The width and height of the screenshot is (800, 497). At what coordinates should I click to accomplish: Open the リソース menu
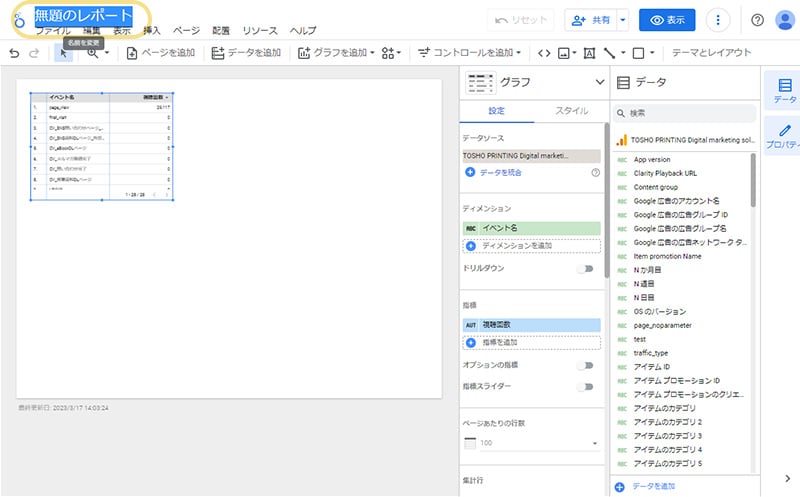(x=260, y=31)
